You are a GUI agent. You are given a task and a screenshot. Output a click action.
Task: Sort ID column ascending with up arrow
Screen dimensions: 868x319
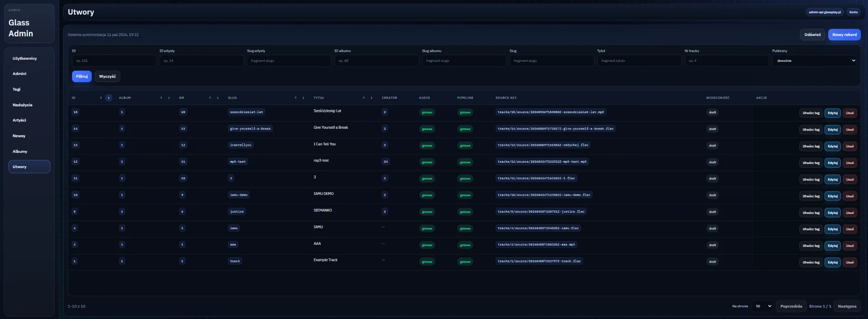pyautogui.click(x=101, y=98)
